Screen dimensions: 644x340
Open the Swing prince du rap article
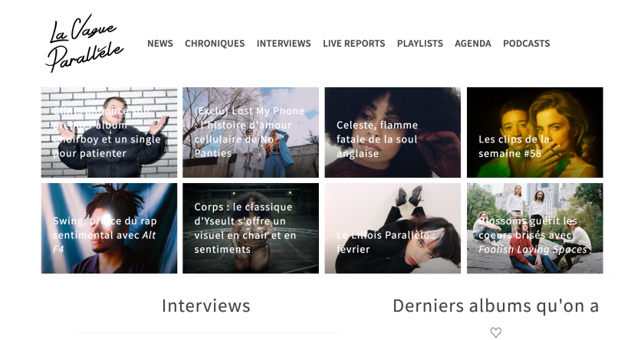click(x=109, y=228)
